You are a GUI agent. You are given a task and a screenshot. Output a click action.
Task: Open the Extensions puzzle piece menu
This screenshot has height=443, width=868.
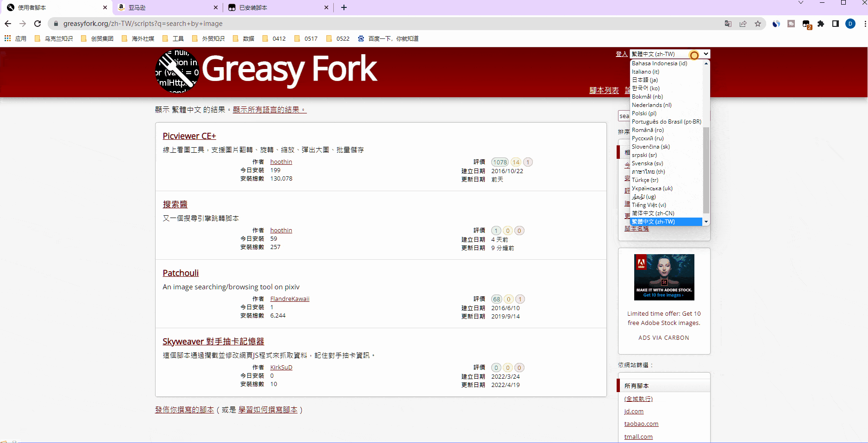click(821, 24)
